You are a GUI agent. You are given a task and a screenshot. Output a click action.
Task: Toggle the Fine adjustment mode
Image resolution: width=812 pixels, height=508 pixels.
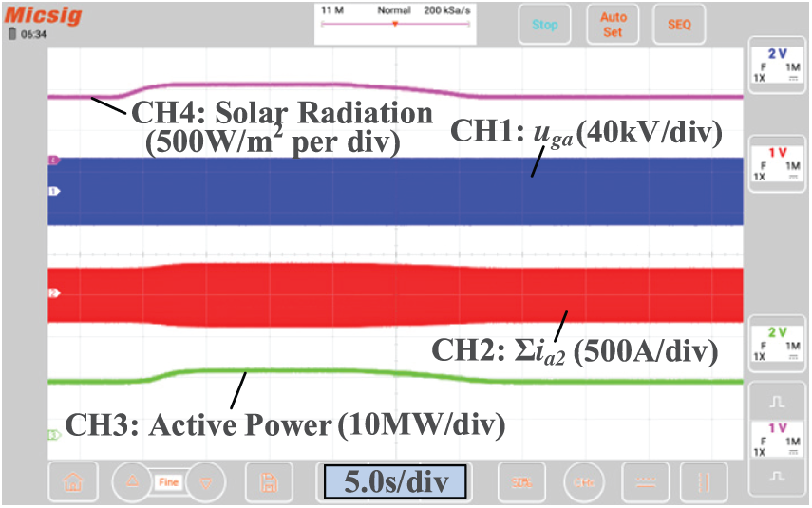[x=168, y=482]
